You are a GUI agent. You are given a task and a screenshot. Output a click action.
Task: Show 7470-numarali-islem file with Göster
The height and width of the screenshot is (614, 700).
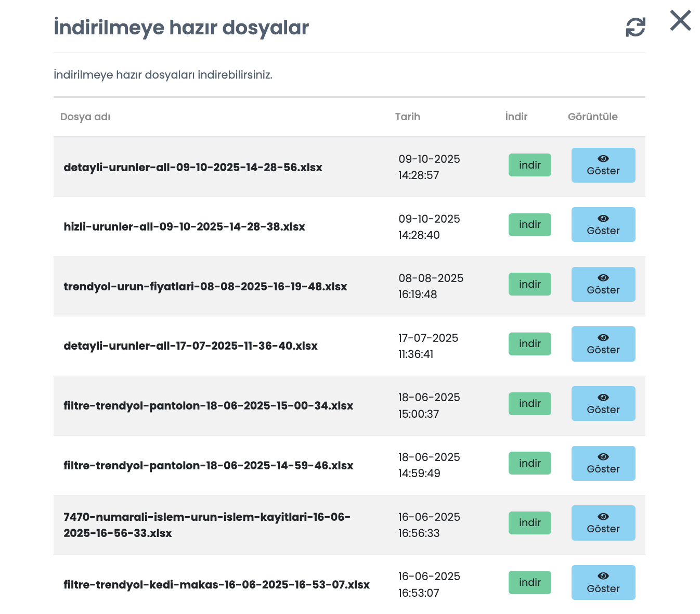click(x=603, y=523)
